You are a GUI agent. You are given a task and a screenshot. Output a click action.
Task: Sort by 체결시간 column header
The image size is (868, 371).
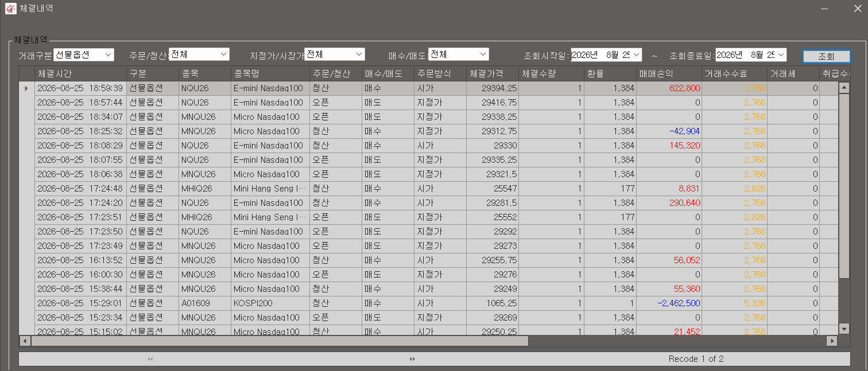(81, 74)
